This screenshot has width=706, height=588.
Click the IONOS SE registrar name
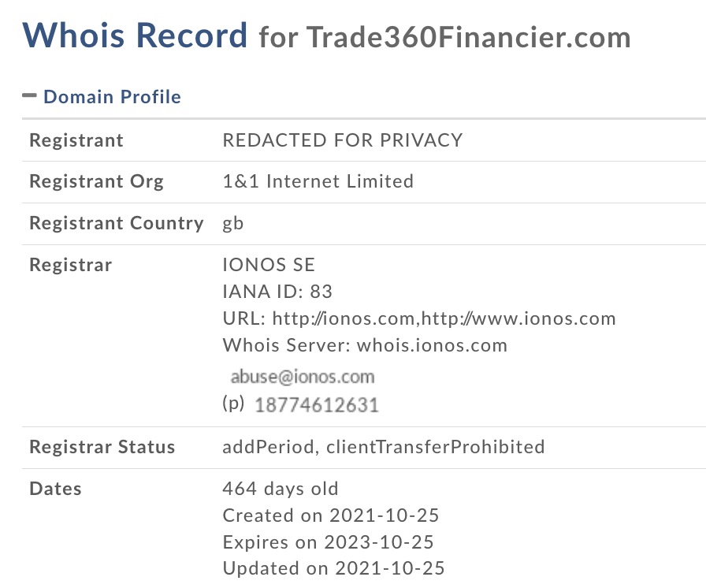click(269, 266)
